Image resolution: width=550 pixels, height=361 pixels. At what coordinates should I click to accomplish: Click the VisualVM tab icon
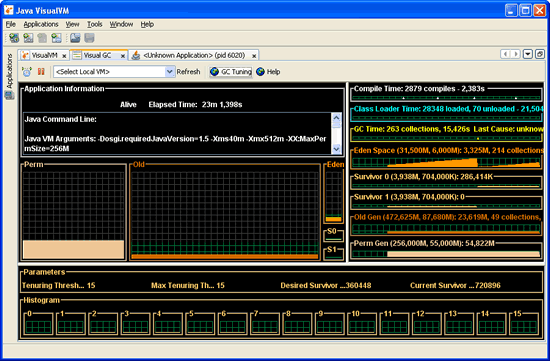point(25,55)
